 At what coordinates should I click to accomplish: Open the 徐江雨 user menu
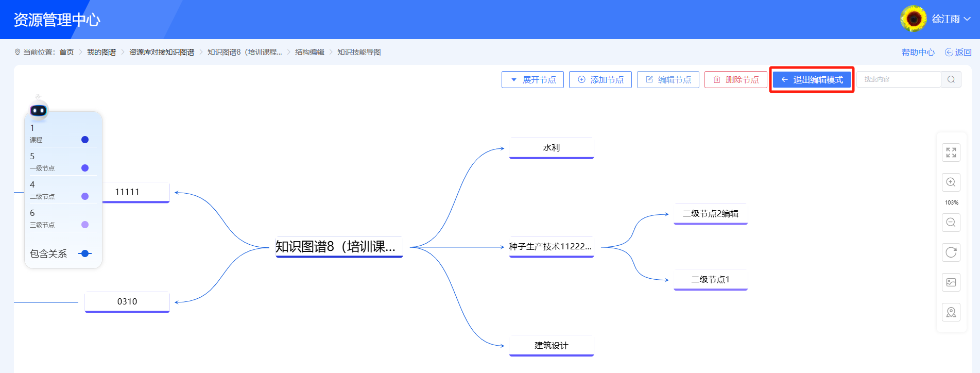tap(951, 19)
